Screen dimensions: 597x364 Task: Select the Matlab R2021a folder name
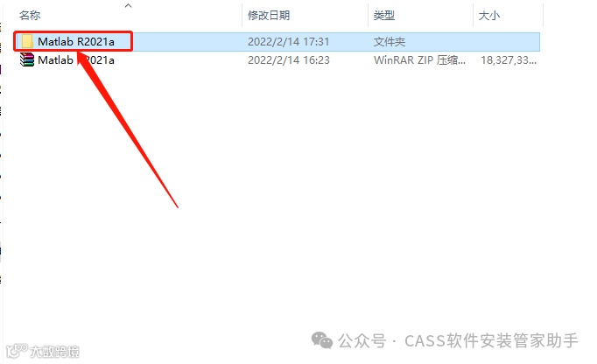coord(76,41)
